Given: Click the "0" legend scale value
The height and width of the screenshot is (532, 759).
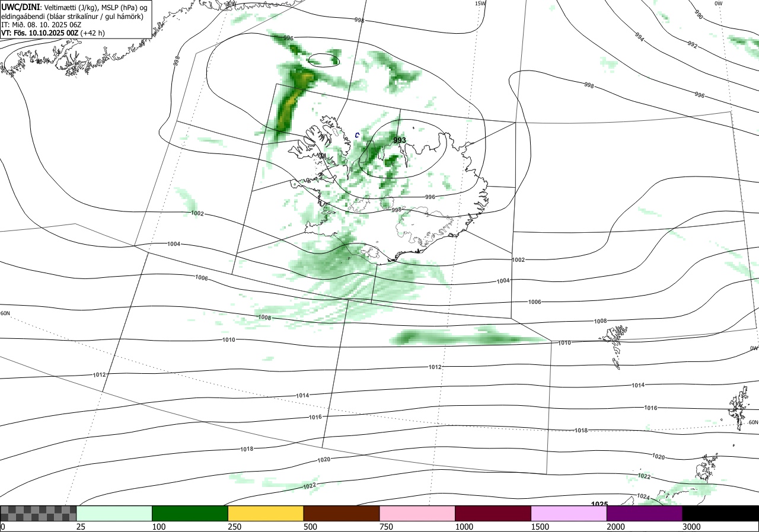Looking at the screenshot, I should click(x=3, y=527).
